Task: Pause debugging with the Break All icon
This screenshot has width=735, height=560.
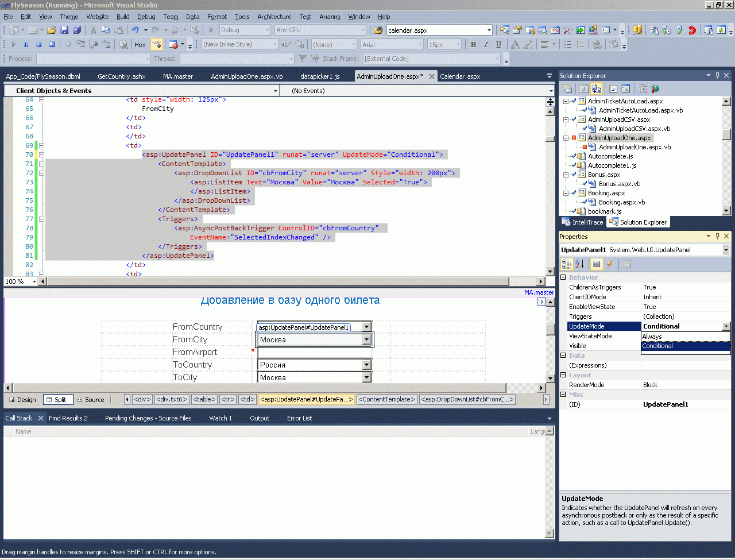Action: tap(26, 44)
